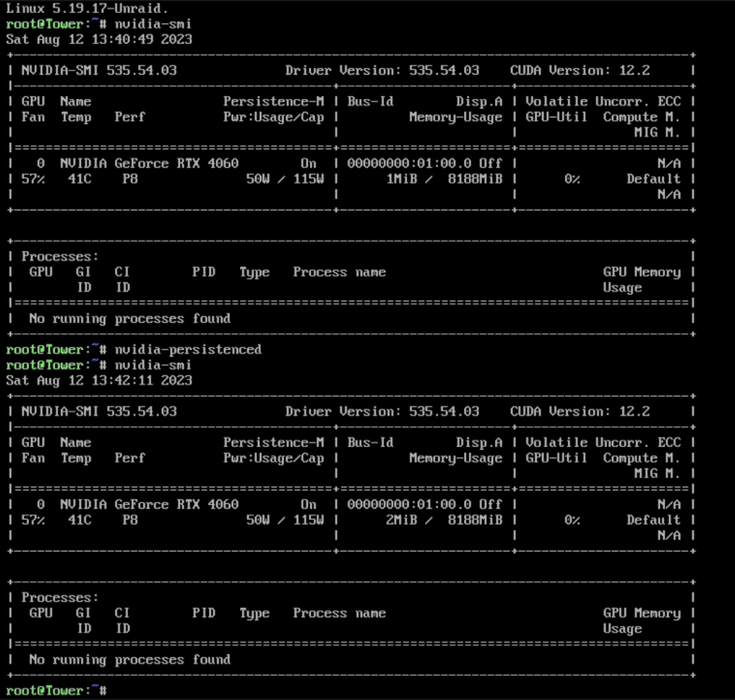Click the "1MiB" memory usage value
735x700 pixels.
pos(402,179)
